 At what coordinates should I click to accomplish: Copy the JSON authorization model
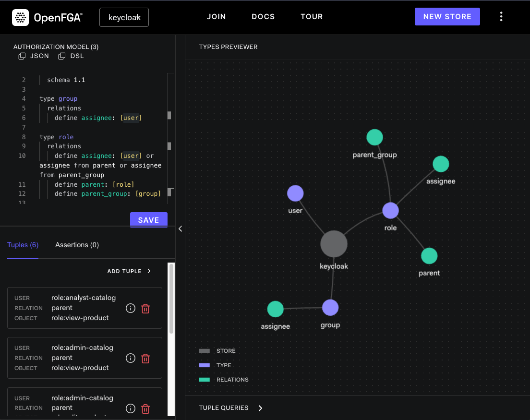point(22,56)
